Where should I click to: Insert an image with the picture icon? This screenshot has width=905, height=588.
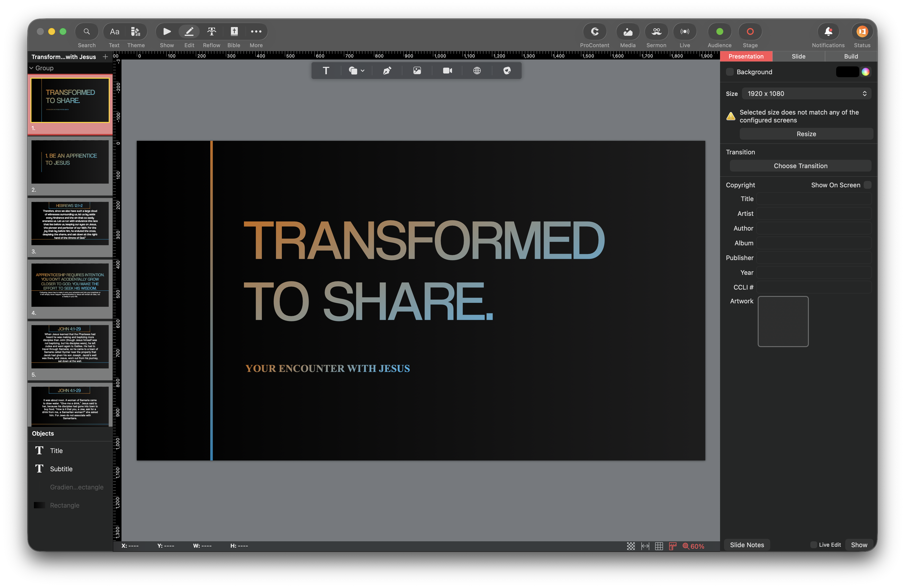point(417,71)
